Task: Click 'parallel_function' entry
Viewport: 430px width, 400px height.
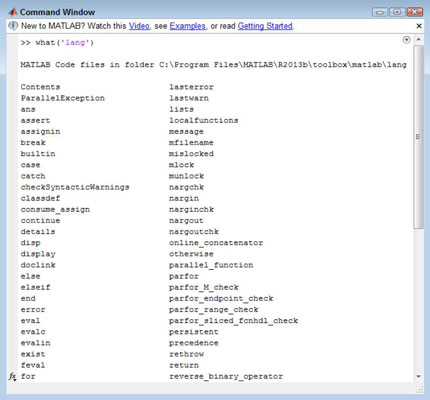Action: pyautogui.click(x=211, y=265)
